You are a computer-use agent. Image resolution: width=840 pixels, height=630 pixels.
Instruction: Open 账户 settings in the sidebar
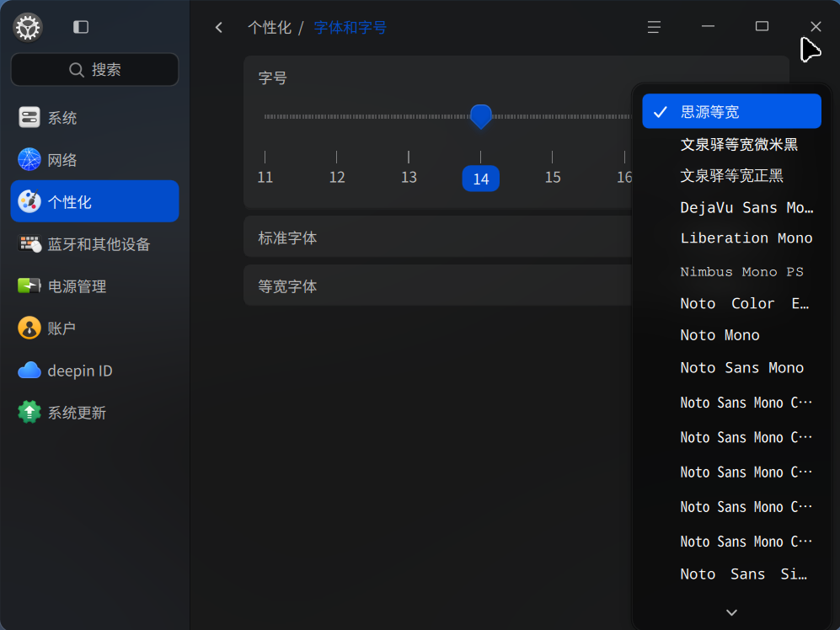coord(95,328)
